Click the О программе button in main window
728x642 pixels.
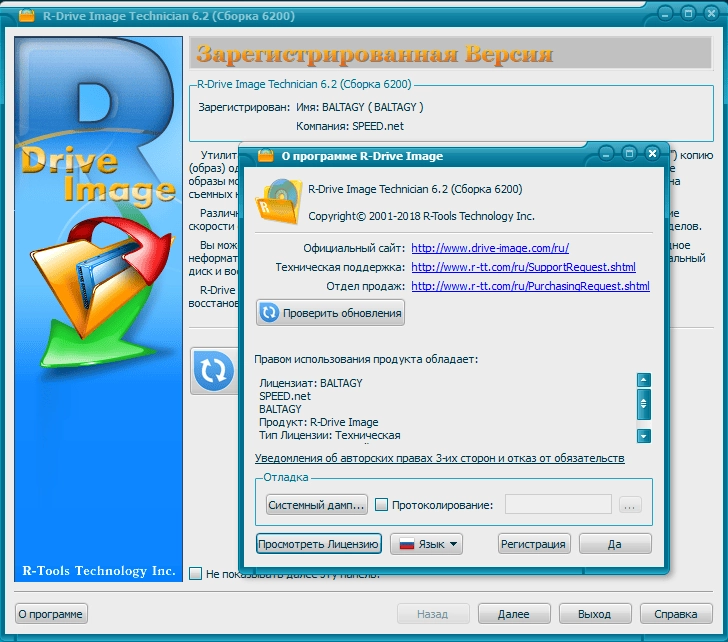(x=51, y=614)
